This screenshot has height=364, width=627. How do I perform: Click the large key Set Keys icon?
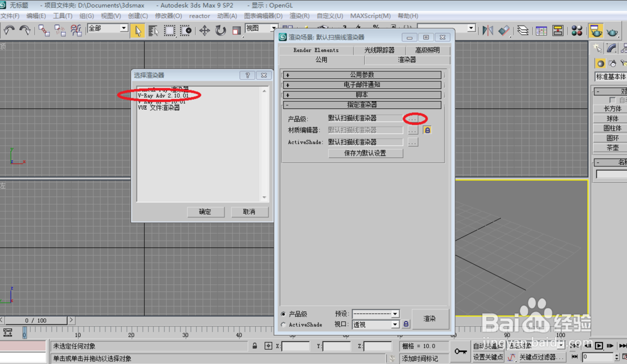460,351
